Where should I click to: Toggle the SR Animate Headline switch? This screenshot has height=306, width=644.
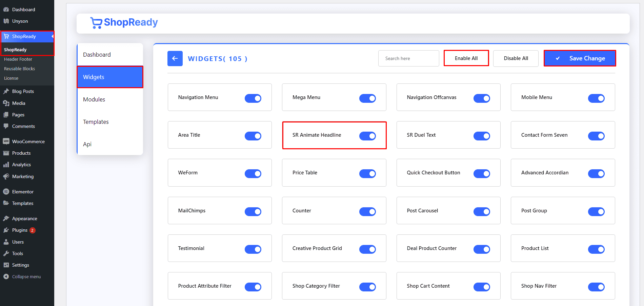(x=367, y=136)
